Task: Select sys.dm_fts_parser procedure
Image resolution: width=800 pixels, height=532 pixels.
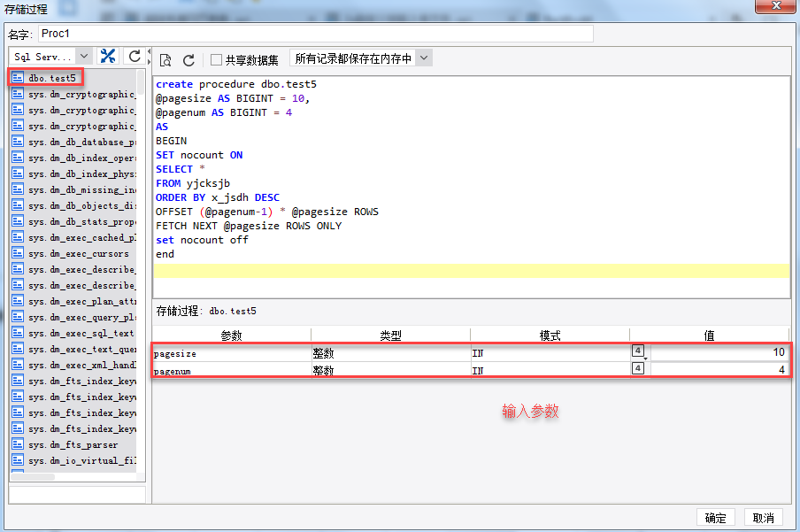Action: (73, 445)
